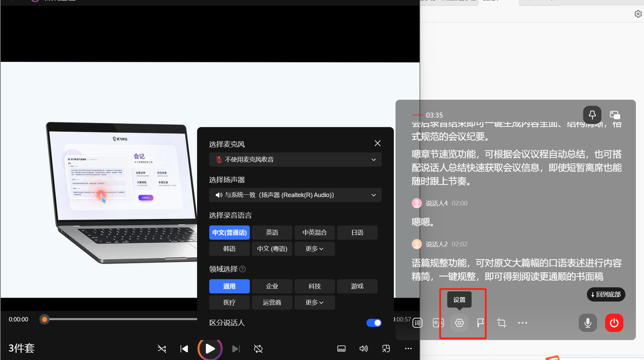Click the 02:00 timestamp
644x360 pixels.
click(460, 203)
